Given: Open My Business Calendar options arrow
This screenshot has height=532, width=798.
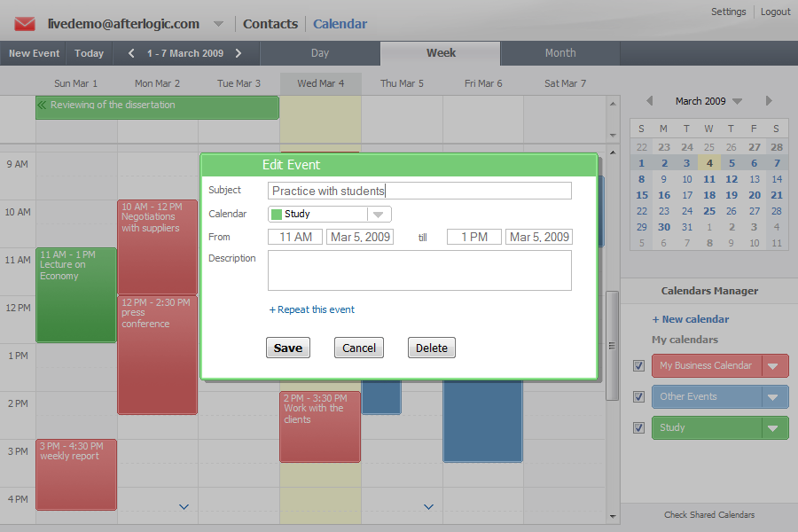Looking at the screenshot, I should [775, 366].
